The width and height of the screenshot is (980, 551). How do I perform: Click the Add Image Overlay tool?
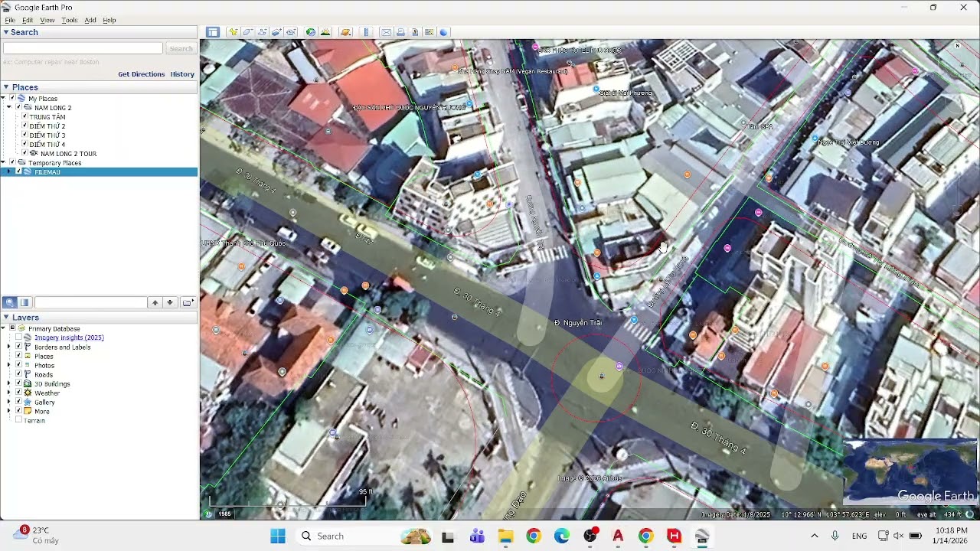(x=277, y=32)
